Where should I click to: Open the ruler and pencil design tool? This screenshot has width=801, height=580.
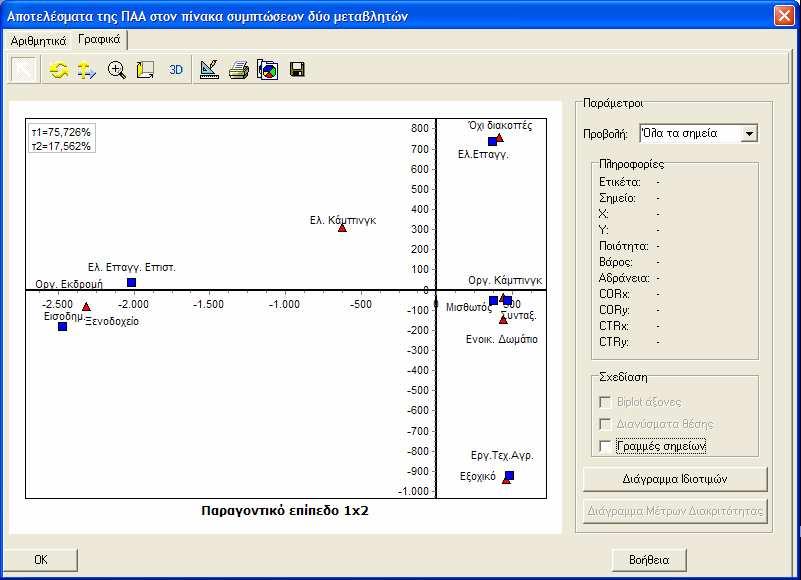point(209,70)
